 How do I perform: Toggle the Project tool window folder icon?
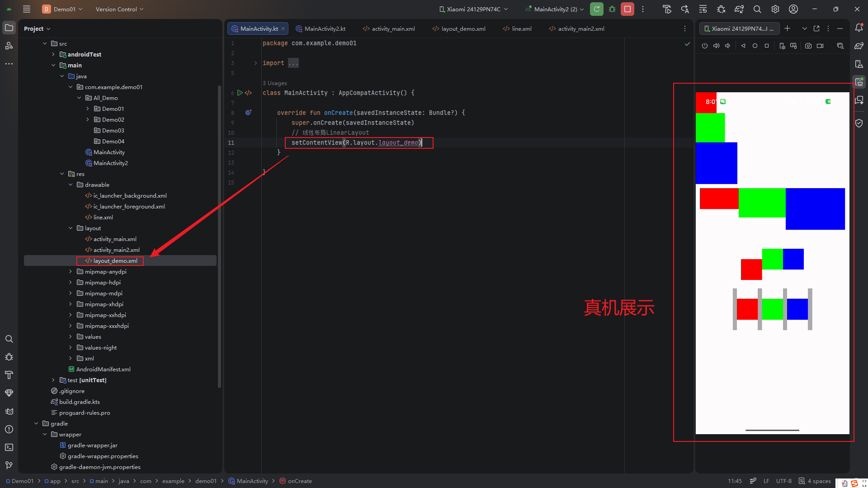[9, 28]
